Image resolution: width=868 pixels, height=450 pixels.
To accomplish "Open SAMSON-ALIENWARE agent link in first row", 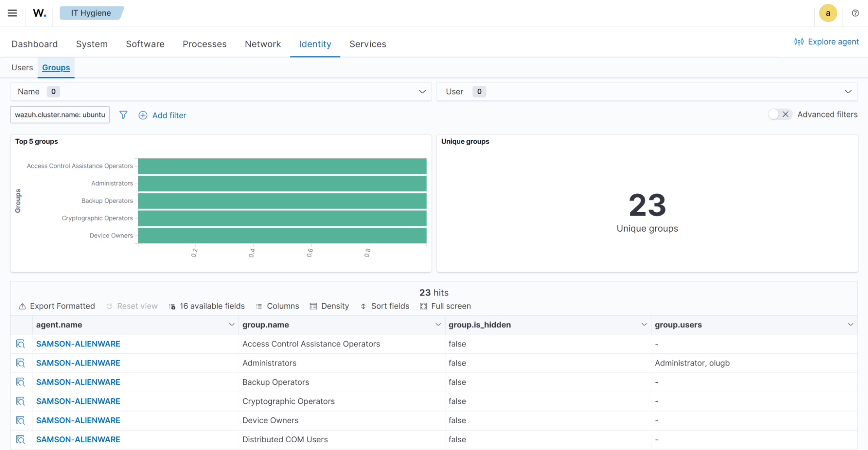I will pyautogui.click(x=78, y=344).
